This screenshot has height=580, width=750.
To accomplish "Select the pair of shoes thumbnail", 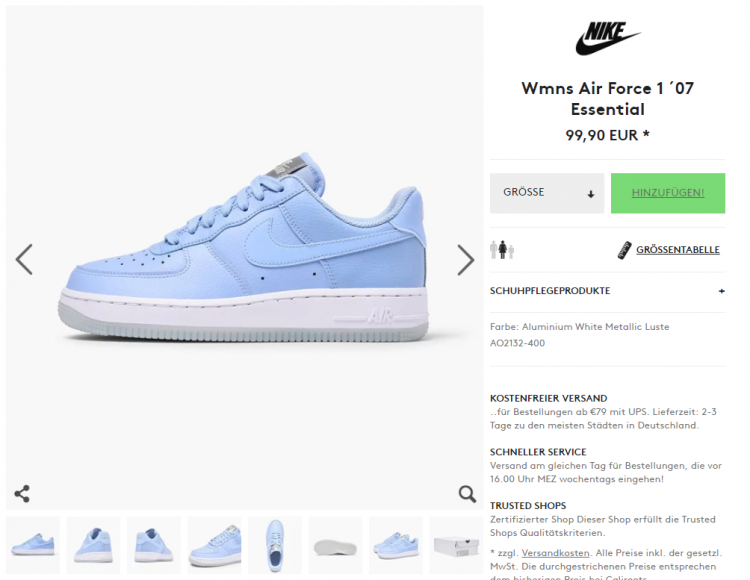I will tap(396, 545).
